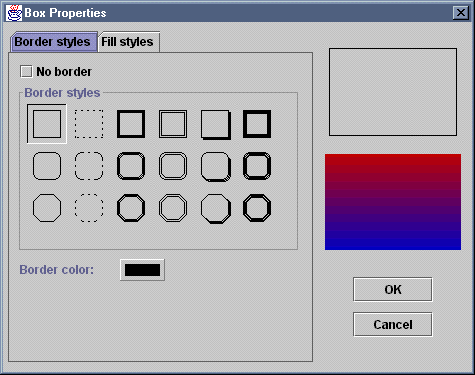Dismiss dialog with the Cancel button
475x375 pixels.
coord(393,324)
